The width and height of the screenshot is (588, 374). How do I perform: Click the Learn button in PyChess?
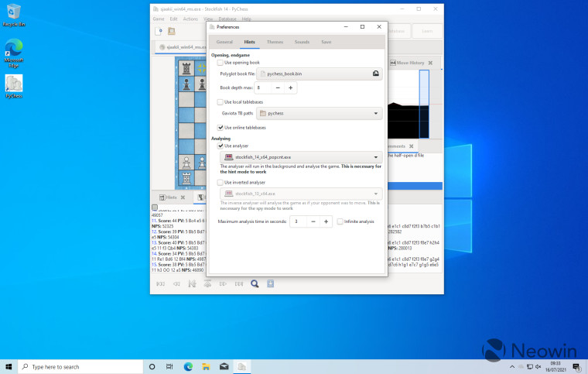427,31
